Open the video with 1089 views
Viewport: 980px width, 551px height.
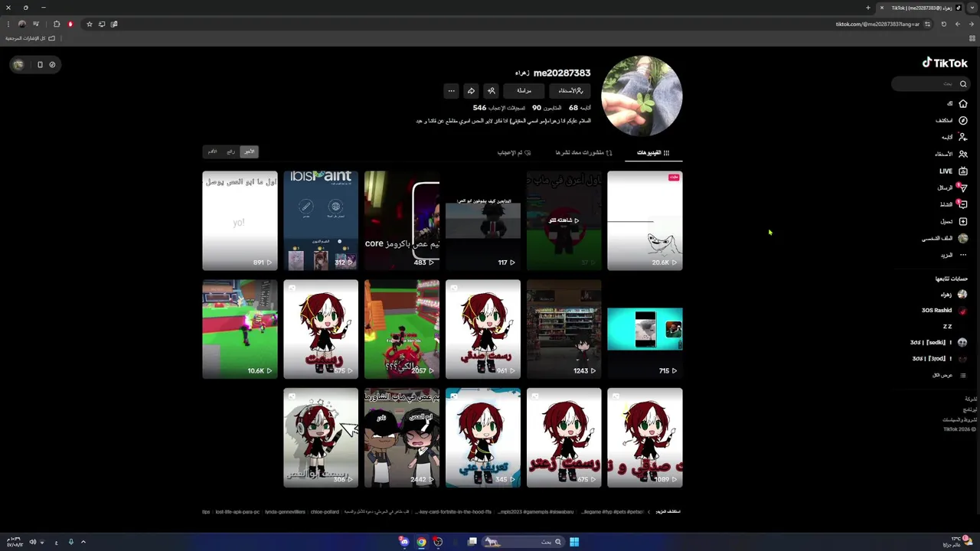pos(645,438)
